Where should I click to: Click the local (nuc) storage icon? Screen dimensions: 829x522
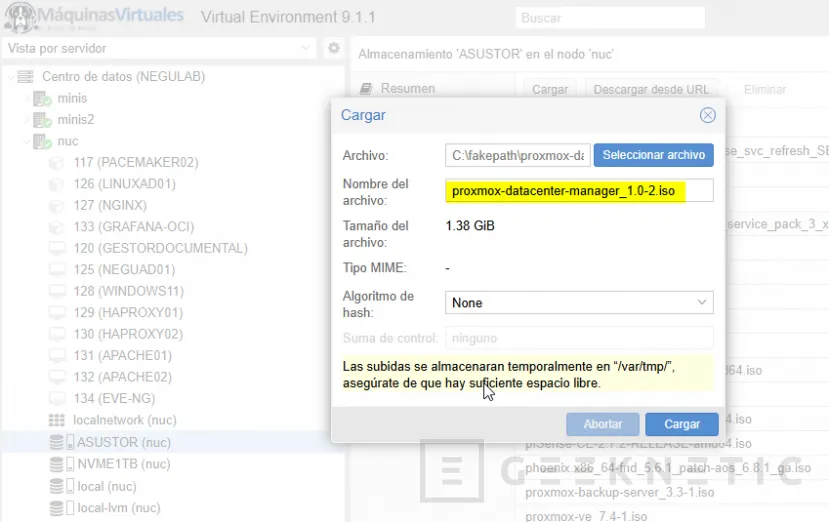point(61,486)
